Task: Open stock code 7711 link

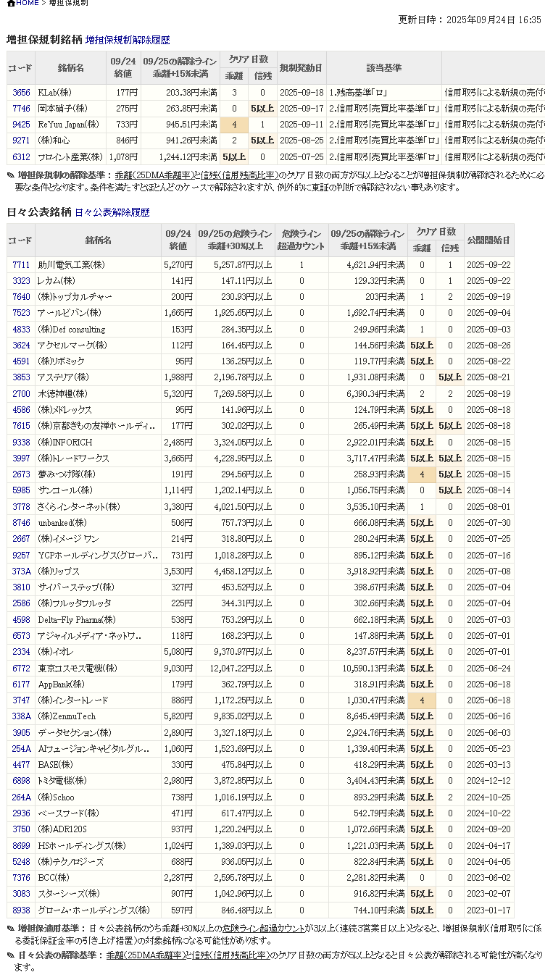Action: click(x=21, y=265)
